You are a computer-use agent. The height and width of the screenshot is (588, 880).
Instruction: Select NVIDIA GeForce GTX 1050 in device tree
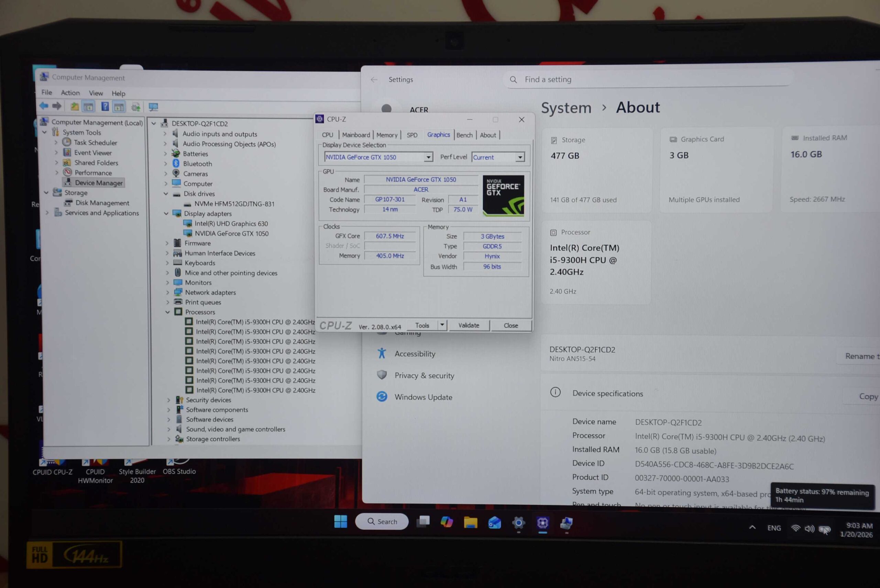click(x=231, y=234)
